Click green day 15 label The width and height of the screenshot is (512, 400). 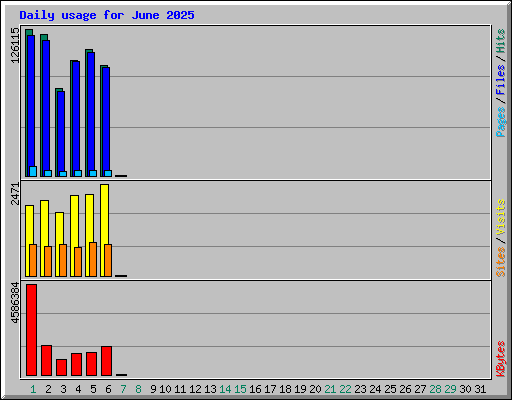pos(240,389)
